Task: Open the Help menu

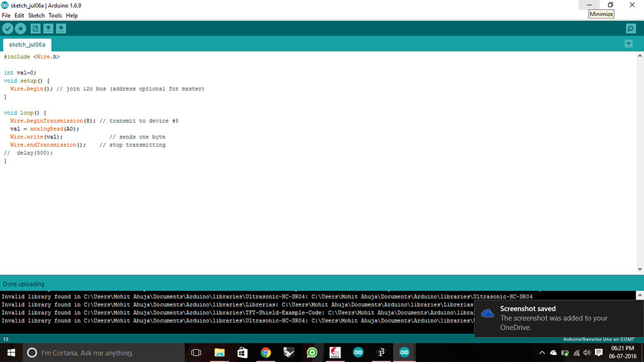Action: (x=72, y=15)
